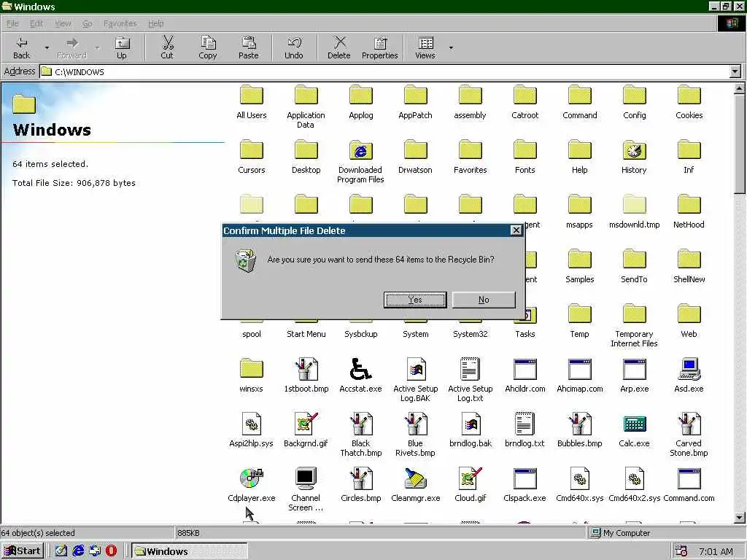Select the Bubbles.bmp file
The image size is (747, 560).
pos(580,430)
